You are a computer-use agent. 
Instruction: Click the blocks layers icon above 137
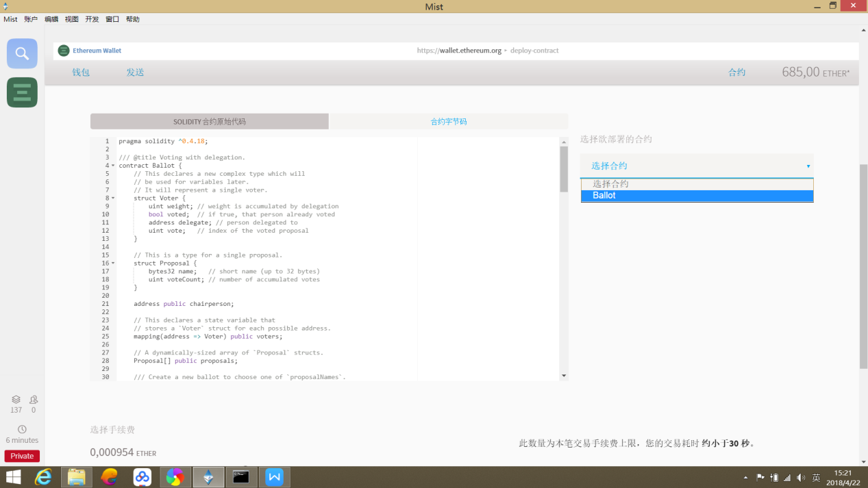[16, 399]
